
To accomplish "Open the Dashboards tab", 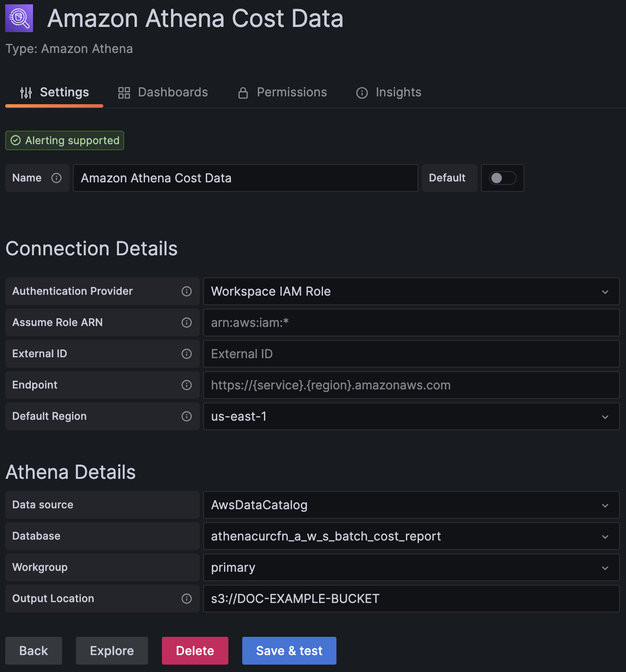I will coord(163,92).
